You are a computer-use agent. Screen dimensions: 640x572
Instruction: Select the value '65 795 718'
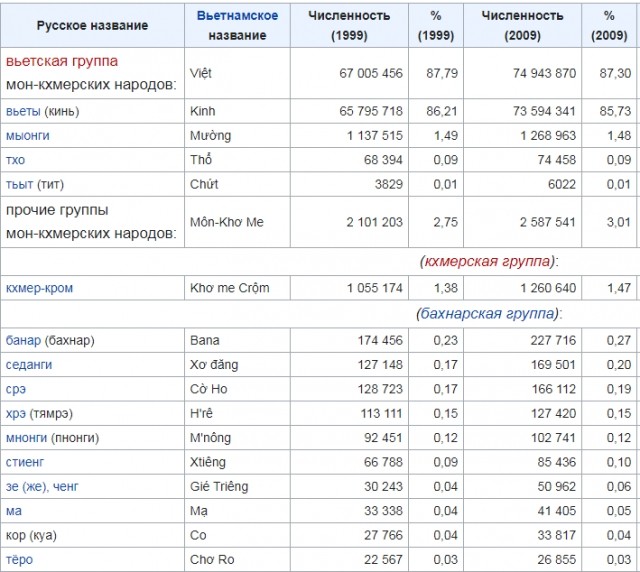[x=371, y=111]
